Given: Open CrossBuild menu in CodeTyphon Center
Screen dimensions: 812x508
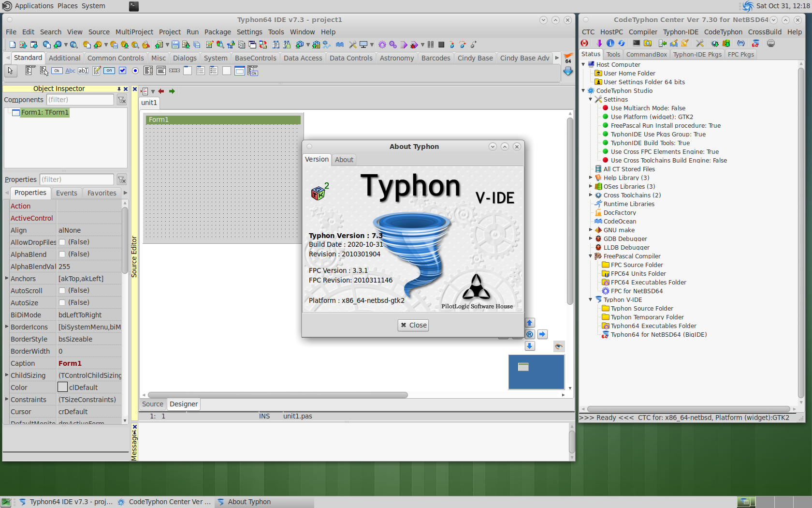Looking at the screenshot, I should point(765,32).
